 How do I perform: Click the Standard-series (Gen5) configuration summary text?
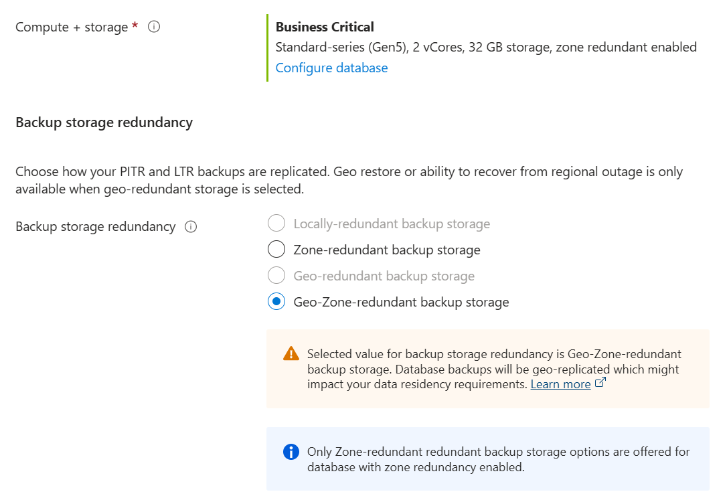coord(486,47)
